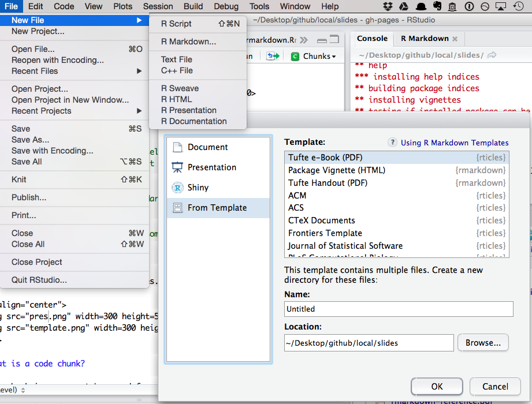Screen dimensions: 532x404
Task: Select Reopen with Encoding...
Action: (x=75, y=60)
